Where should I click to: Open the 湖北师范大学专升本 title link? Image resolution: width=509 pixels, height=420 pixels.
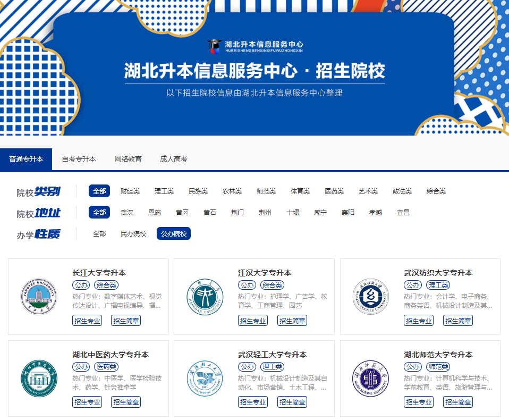tap(438, 355)
